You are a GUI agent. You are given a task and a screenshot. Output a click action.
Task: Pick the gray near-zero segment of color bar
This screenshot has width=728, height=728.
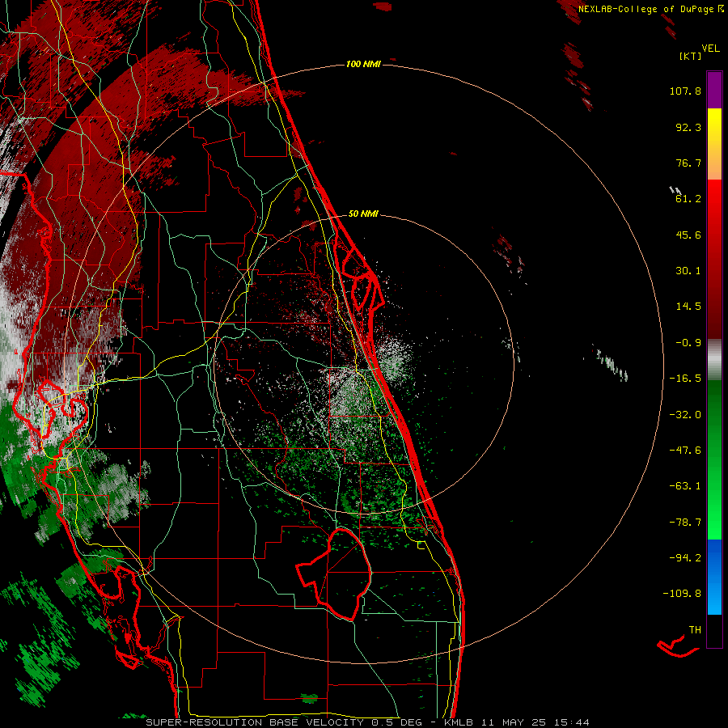tap(714, 360)
